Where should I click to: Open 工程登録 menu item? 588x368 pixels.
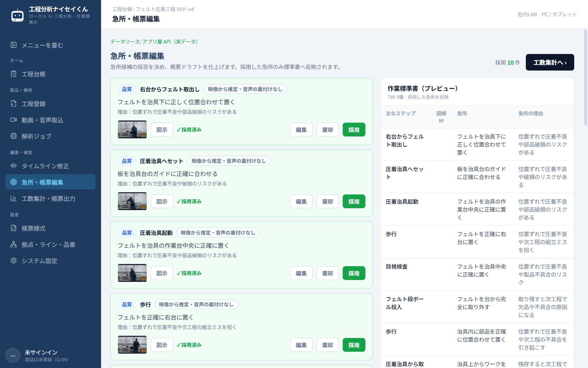tap(51, 104)
